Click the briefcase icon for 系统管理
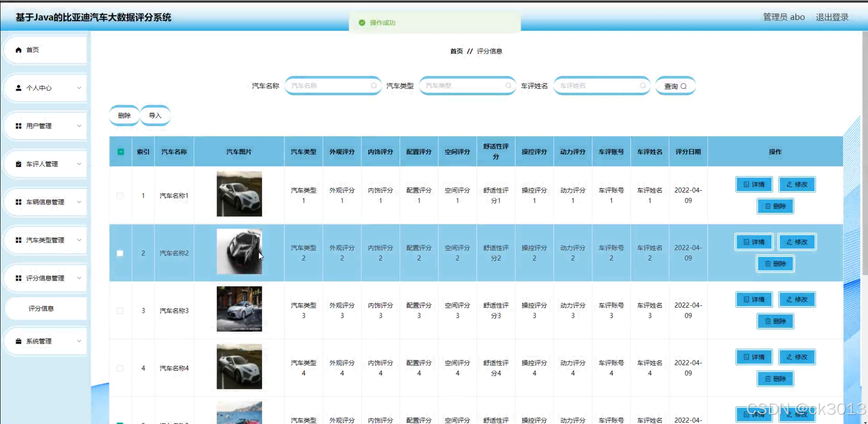868x424 pixels. coord(18,341)
